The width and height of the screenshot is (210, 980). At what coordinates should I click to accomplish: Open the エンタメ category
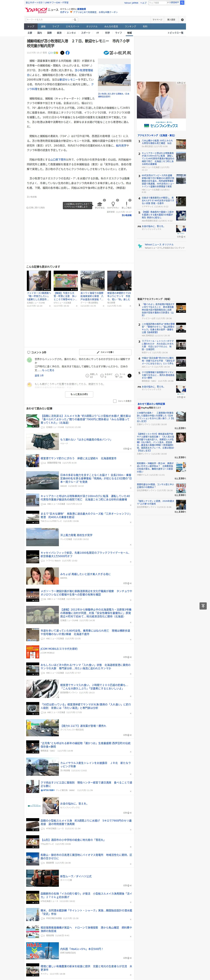71,33
